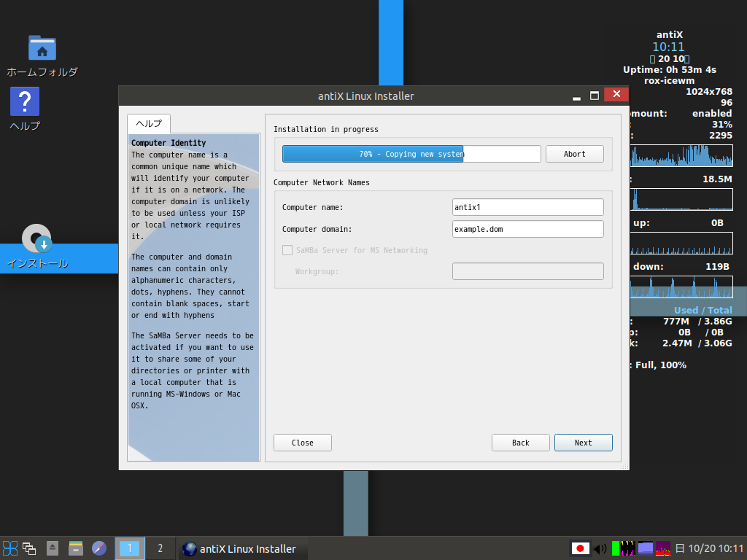Viewport: 747px width, 560px height.
Task: Open the antiX start menu icon
Action: (x=10, y=548)
